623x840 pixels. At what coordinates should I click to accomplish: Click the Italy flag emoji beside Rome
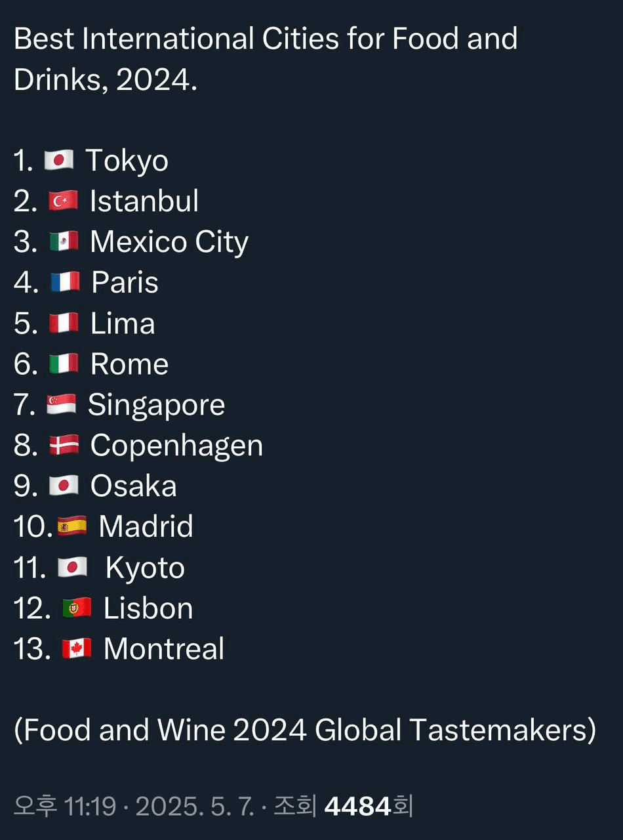(x=64, y=364)
